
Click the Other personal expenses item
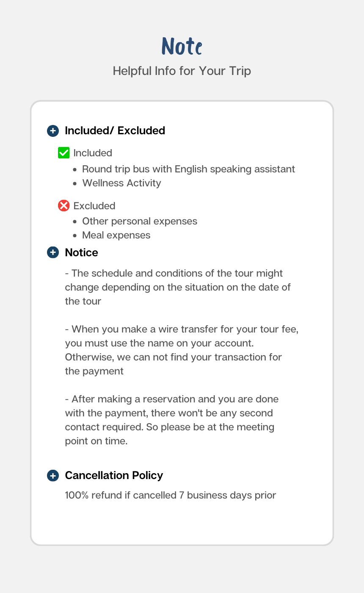(x=140, y=222)
